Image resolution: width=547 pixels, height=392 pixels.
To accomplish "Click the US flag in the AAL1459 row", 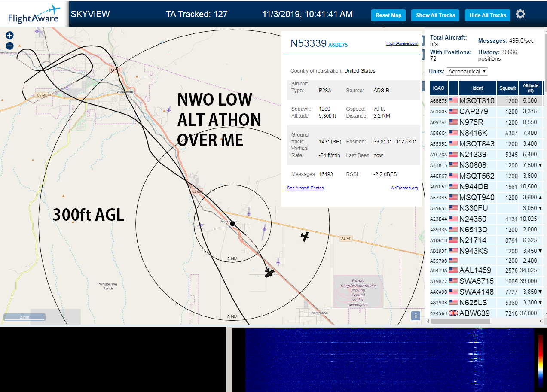I will (x=453, y=270).
